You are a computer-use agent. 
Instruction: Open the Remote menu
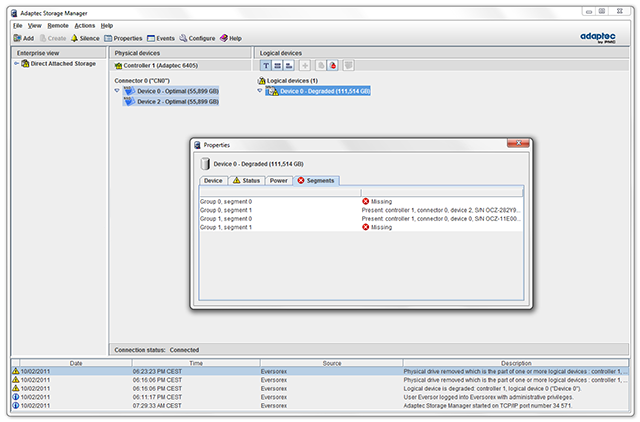tap(58, 26)
